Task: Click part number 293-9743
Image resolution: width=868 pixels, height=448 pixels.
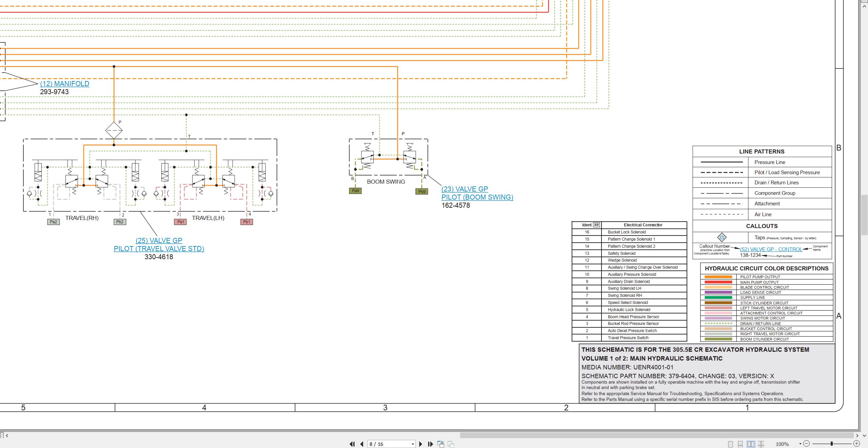Action: 54,92
